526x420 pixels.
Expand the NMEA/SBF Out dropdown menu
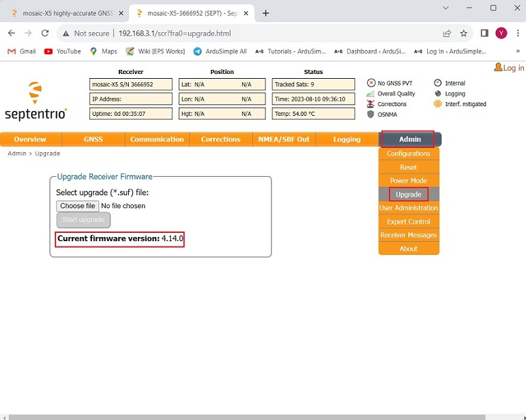(283, 139)
